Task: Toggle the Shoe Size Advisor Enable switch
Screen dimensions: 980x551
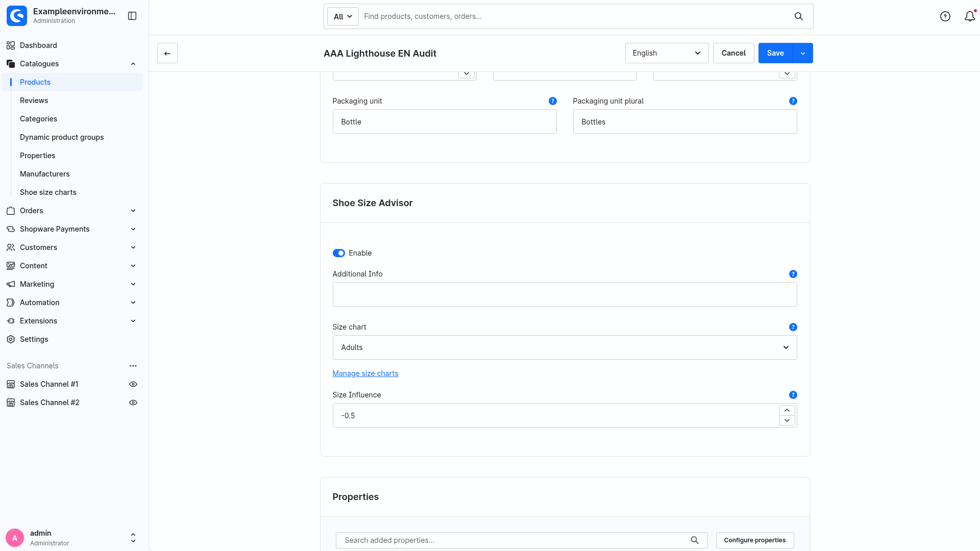Action: click(339, 253)
